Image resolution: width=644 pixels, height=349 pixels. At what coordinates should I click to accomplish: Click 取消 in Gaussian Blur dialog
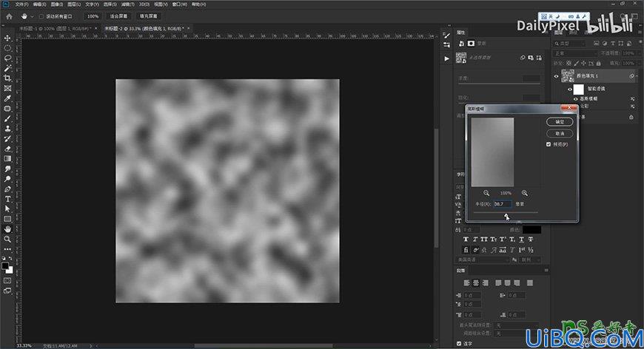tap(560, 133)
